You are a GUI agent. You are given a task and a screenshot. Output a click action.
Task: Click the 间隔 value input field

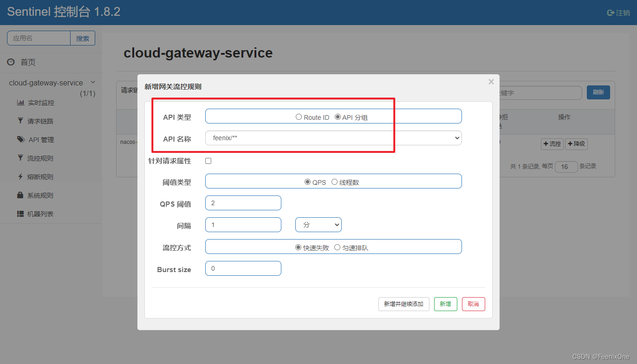(x=243, y=225)
